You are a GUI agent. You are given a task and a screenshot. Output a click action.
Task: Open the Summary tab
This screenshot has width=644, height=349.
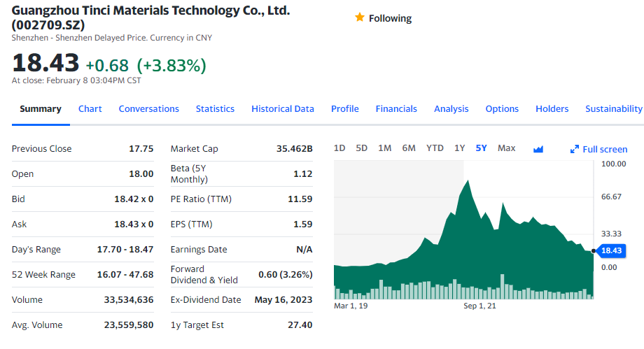click(x=41, y=109)
